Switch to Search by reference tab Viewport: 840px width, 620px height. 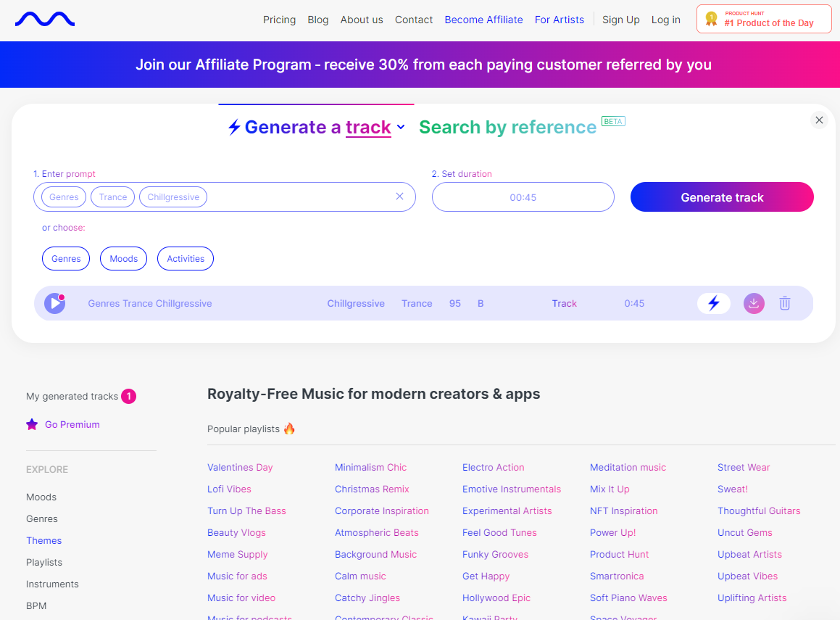[507, 128]
